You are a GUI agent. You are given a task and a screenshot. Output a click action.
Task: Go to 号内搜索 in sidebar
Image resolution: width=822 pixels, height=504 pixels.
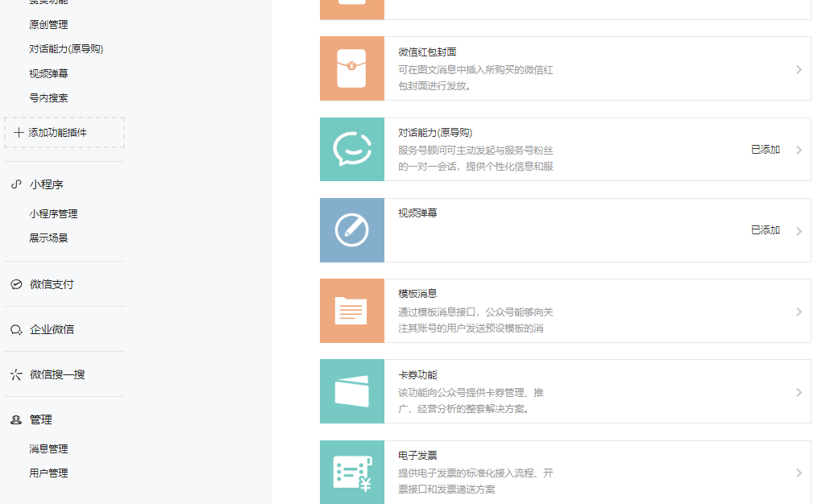point(48,98)
